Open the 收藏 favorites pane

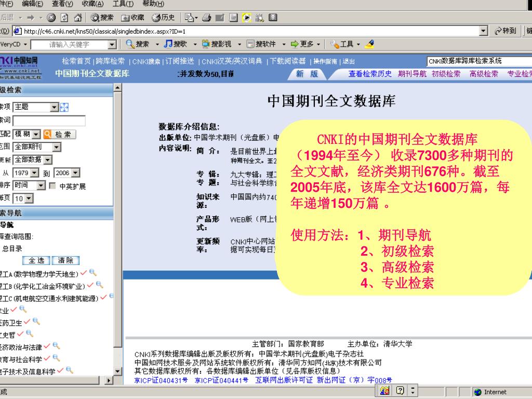pos(132,17)
